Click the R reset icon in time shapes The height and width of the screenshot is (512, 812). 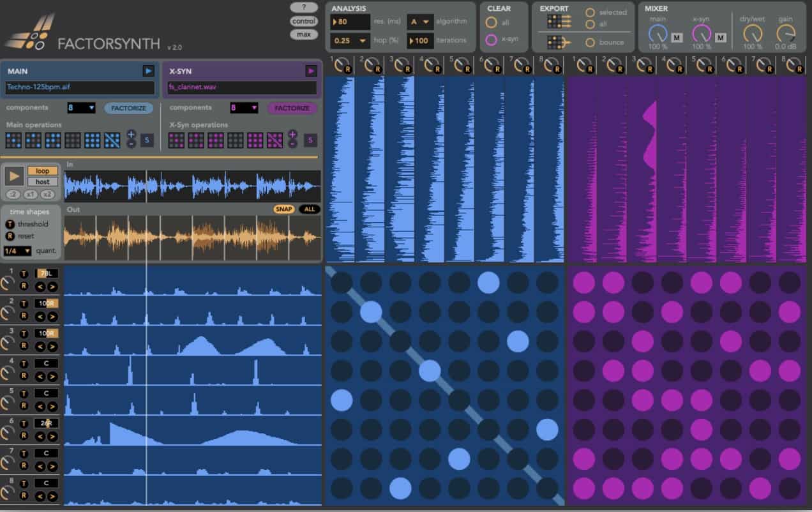pyautogui.click(x=10, y=236)
